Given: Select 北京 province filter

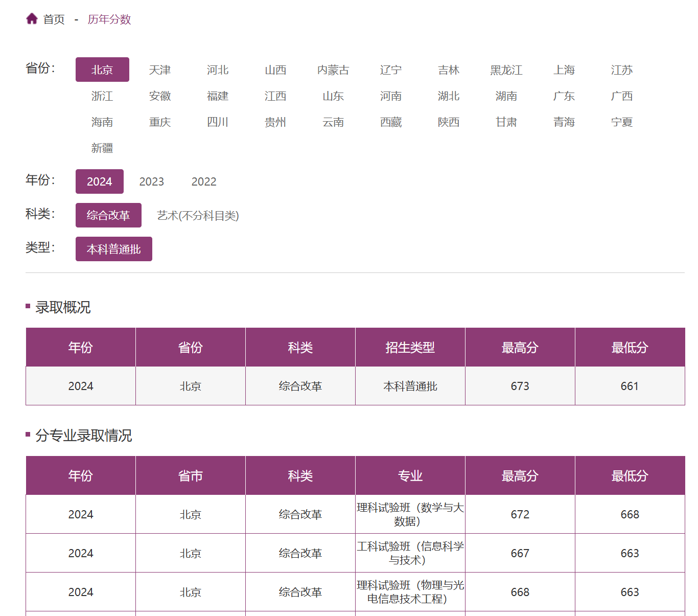Looking at the screenshot, I should coord(102,70).
